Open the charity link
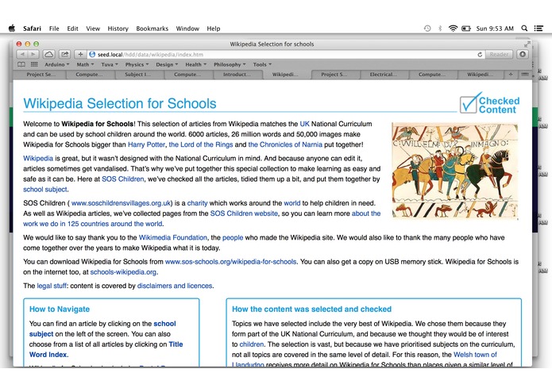This screenshot has width=552, height=392. [197, 203]
